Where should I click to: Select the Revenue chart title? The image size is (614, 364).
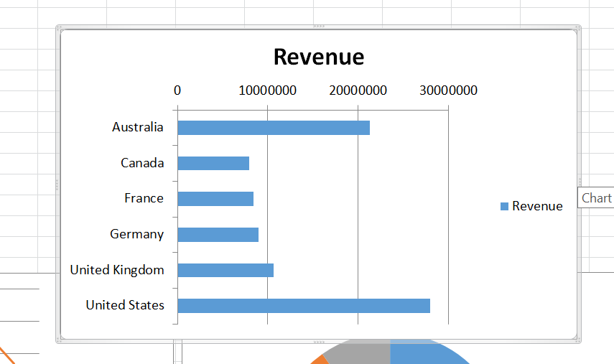[318, 57]
